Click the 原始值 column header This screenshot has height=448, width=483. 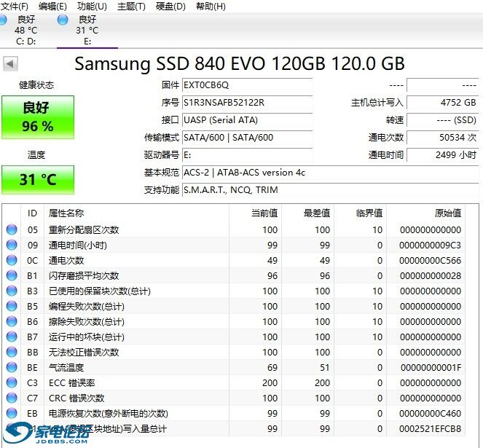(x=425, y=213)
